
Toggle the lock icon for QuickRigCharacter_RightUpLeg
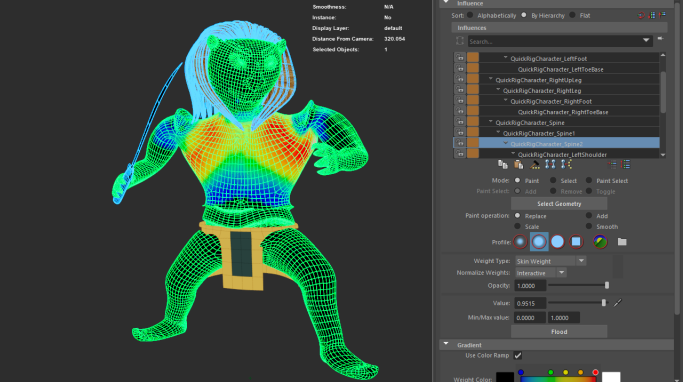click(x=460, y=79)
